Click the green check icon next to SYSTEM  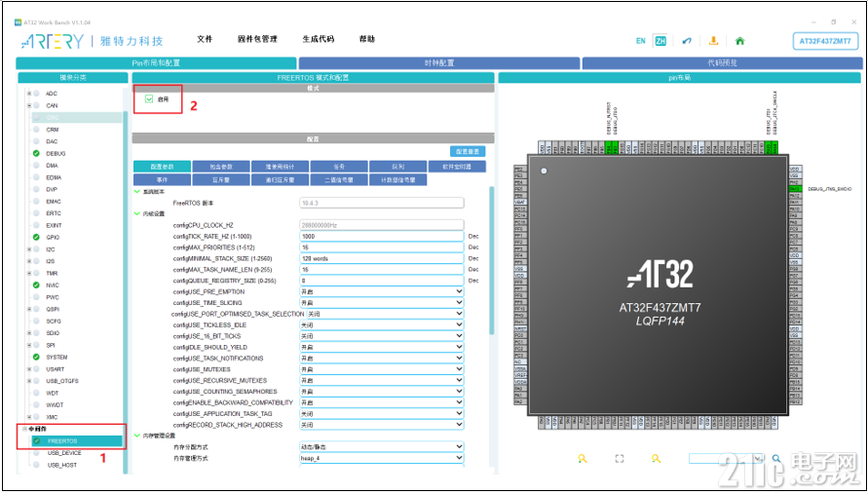(36, 358)
